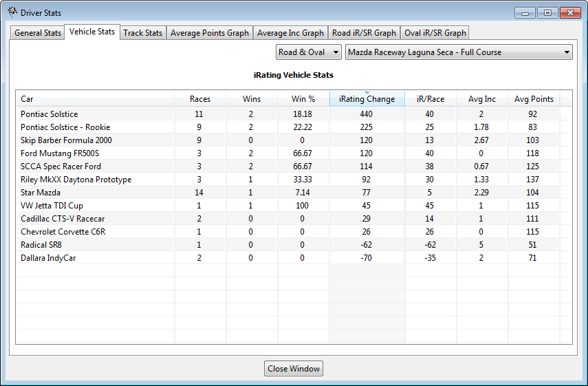Click the 2.67 Avg Inc value
Viewport: 588px width, 386px height.
pos(481,140)
